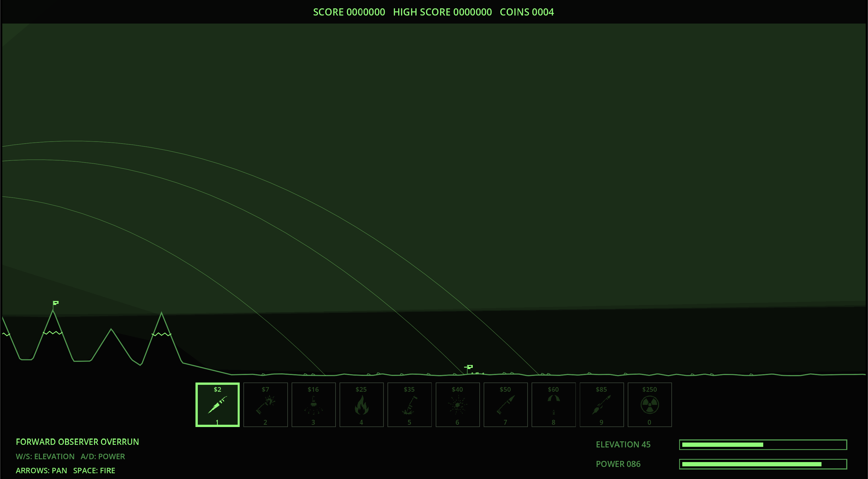Viewport: 868px width, 479px height.
Task: Select the $85 rocket missile weapon
Action: (x=601, y=405)
